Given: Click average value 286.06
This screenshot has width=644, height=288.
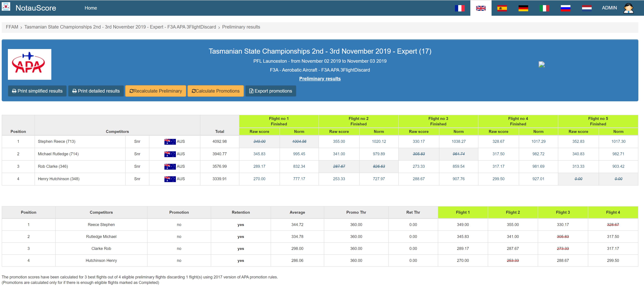Looking at the screenshot, I should [x=297, y=260].
